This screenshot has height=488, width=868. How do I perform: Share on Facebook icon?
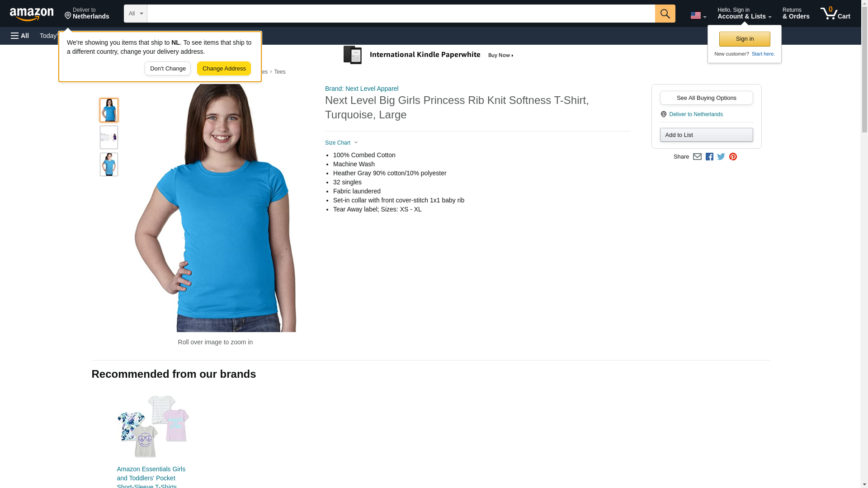pos(709,157)
